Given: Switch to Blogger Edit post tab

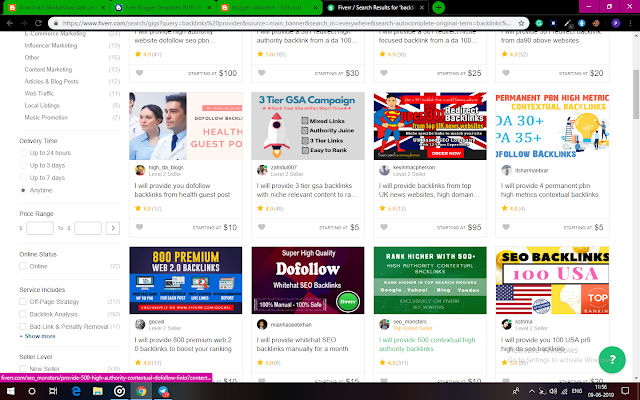Looking at the screenshot, I should click(269, 7).
